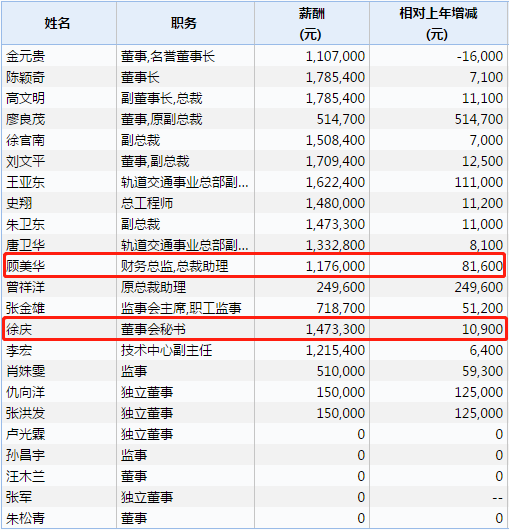Select the name 高文明
Screen dimensions: 509x530
click(25, 98)
